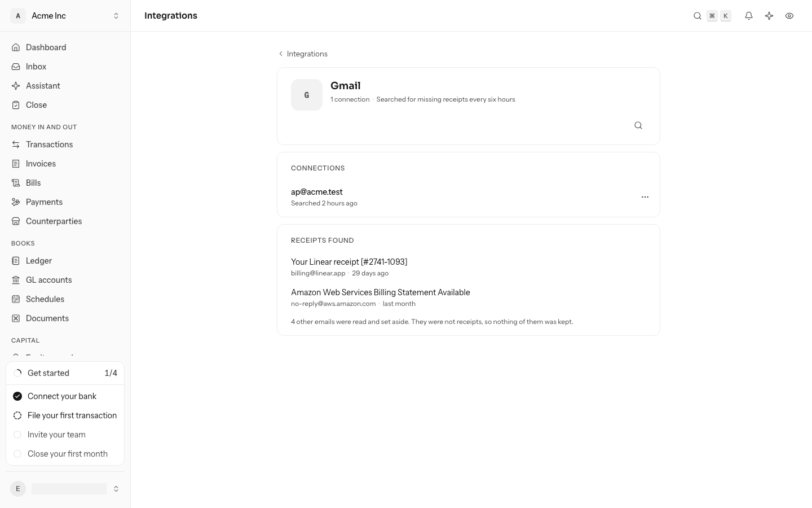This screenshot has width=812, height=508.
Task: Open Close in the sidebar
Action: click(65, 105)
